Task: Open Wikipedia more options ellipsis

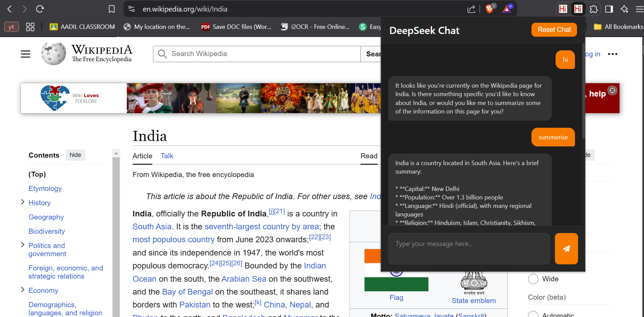Action: pyautogui.click(x=612, y=54)
